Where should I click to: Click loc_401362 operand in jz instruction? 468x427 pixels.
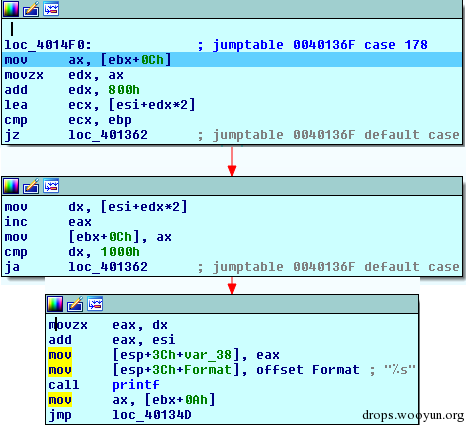(108, 135)
